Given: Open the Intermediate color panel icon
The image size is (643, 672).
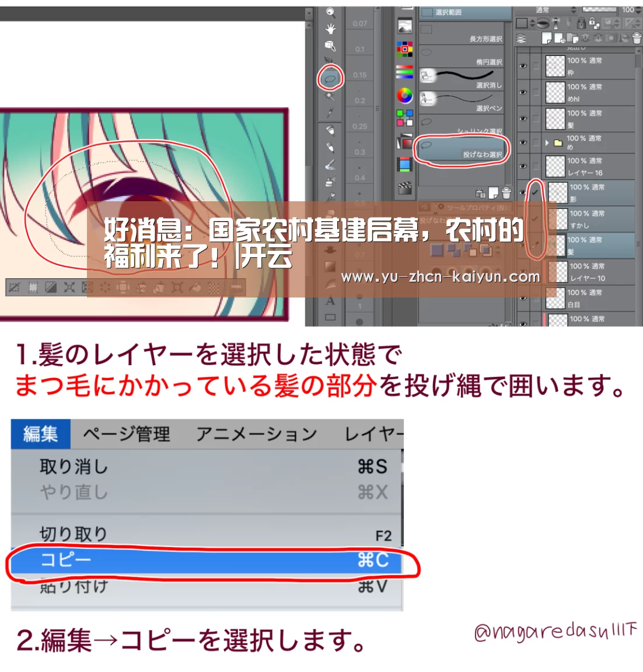Looking at the screenshot, I should [404, 118].
